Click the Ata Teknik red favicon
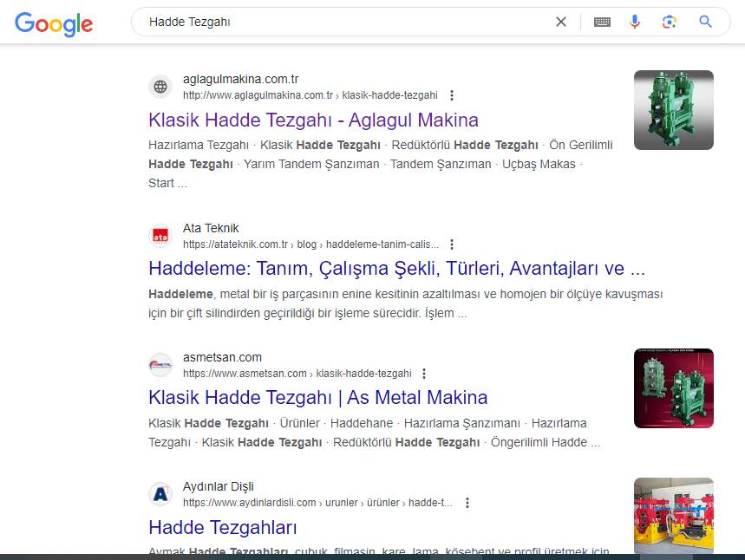The width and height of the screenshot is (745, 560). pyautogui.click(x=160, y=236)
